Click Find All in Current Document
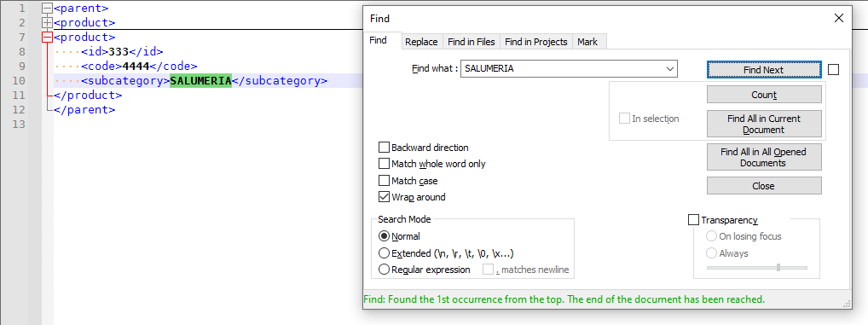The image size is (868, 325). pos(764,124)
